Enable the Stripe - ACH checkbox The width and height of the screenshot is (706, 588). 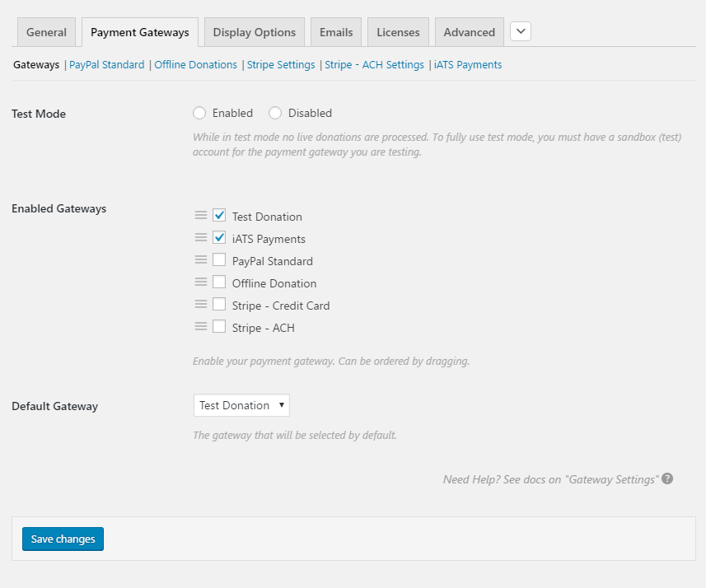coord(219,326)
